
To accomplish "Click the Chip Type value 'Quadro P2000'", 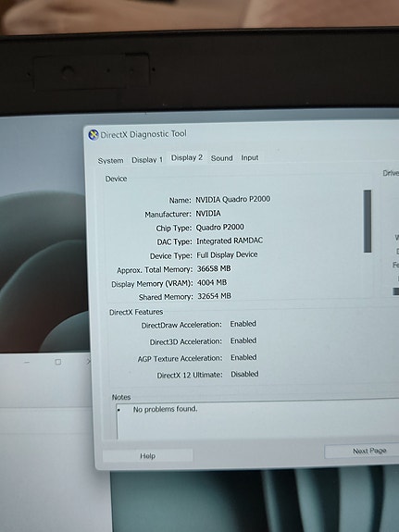I will (219, 228).
